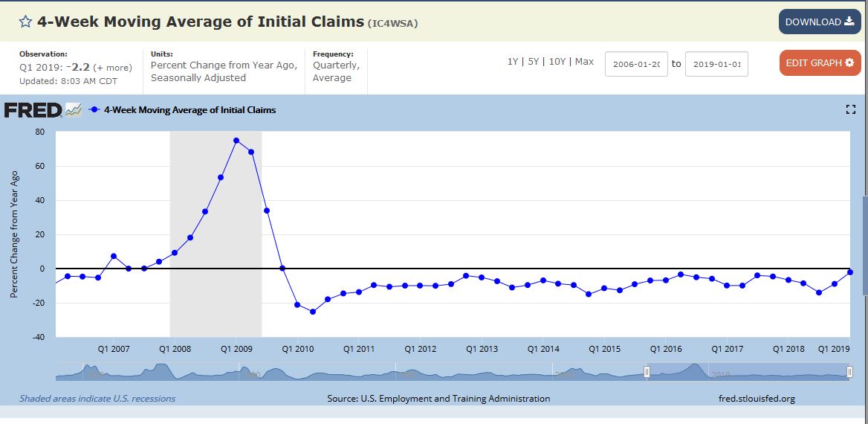Click the last data point for Q1 2019

(x=849, y=272)
